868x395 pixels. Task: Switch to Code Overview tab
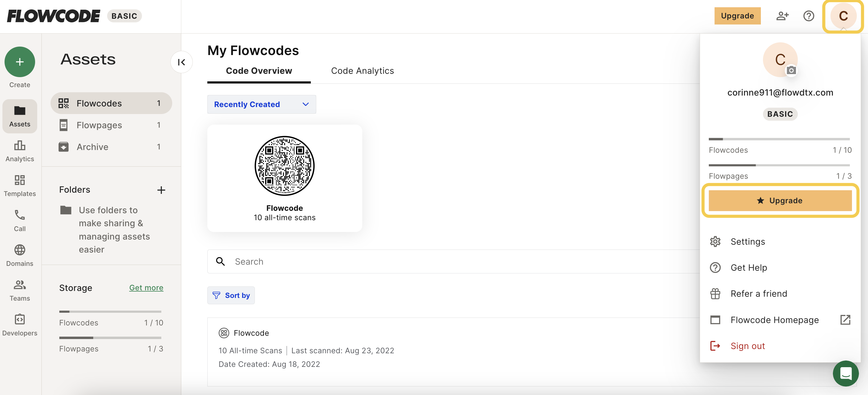click(259, 71)
